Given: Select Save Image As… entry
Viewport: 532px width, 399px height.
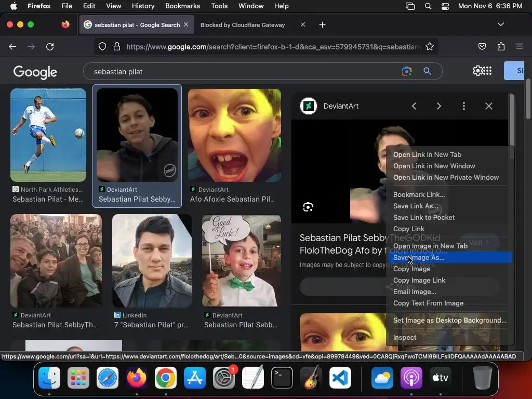Looking at the screenshot, I should point(449,258).
